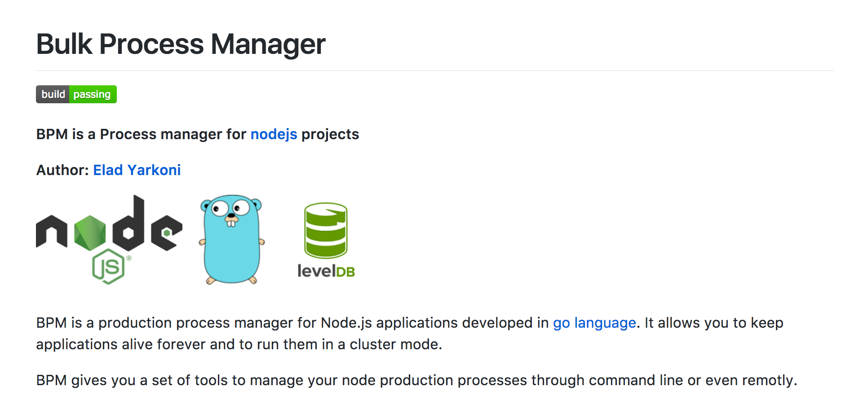868x413 pixels.
Task: Click the Author label text
Action: (x=62, y=170)
